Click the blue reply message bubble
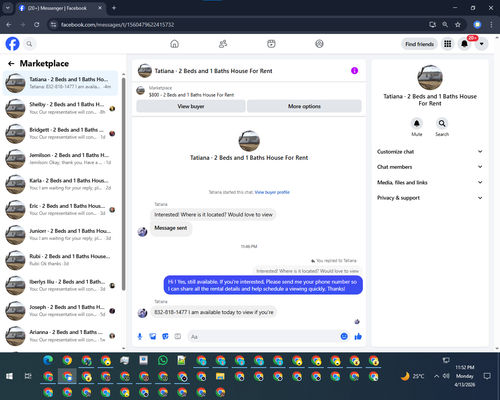Screen dimensions: 500x400 pos(263,285)
